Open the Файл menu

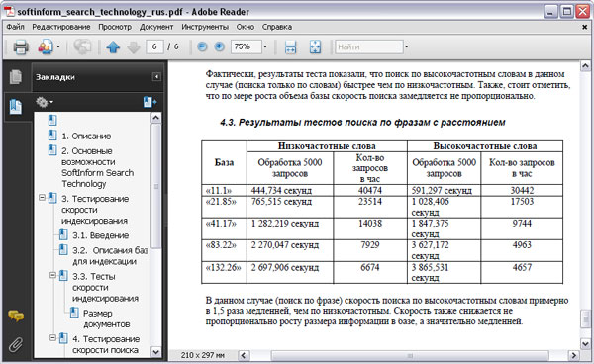click(x=15, y=27)
